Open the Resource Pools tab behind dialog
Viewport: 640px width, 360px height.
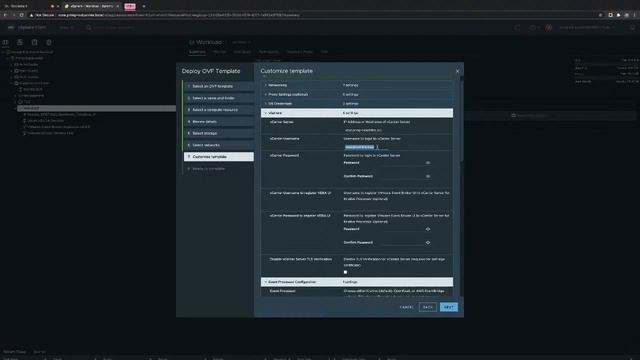299,52
